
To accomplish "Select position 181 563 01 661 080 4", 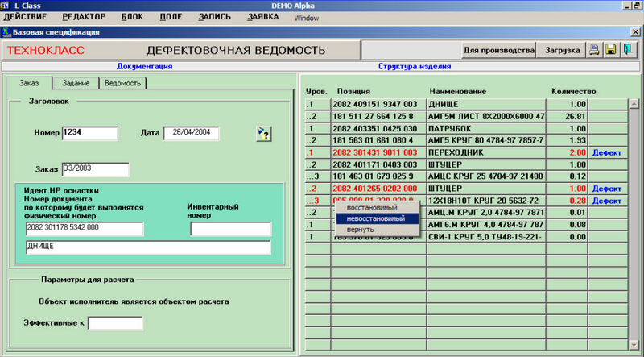I will tap(378, 141).
